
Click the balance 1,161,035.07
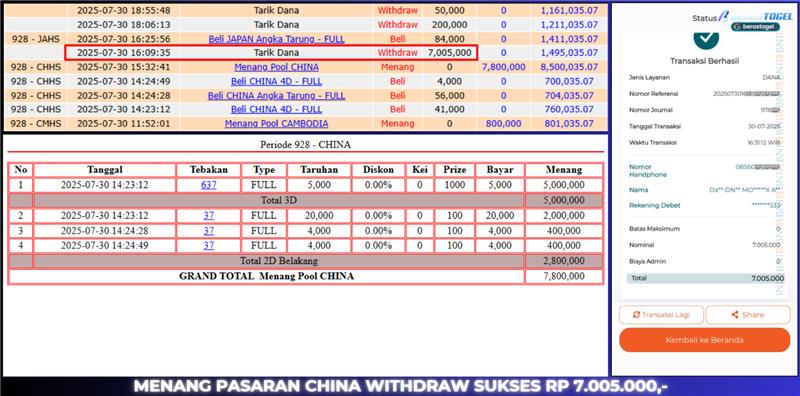(x=569, y=10)
